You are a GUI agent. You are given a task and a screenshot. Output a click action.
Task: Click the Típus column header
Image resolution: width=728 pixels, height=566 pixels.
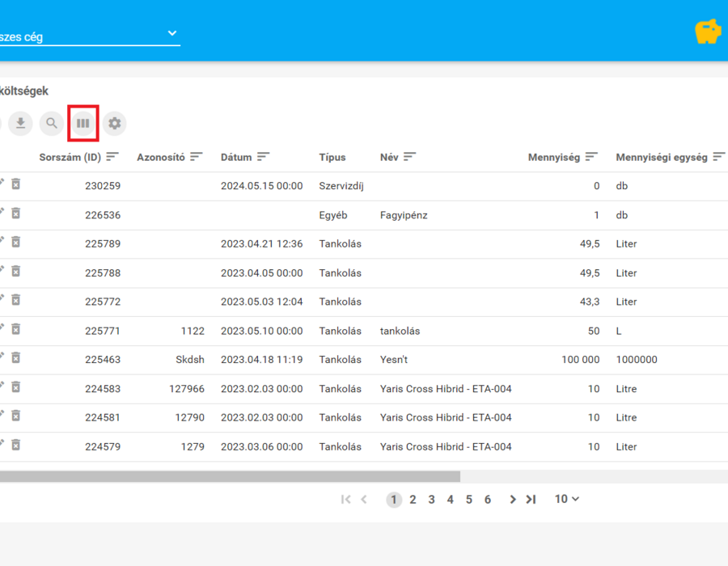click(332, 158)
